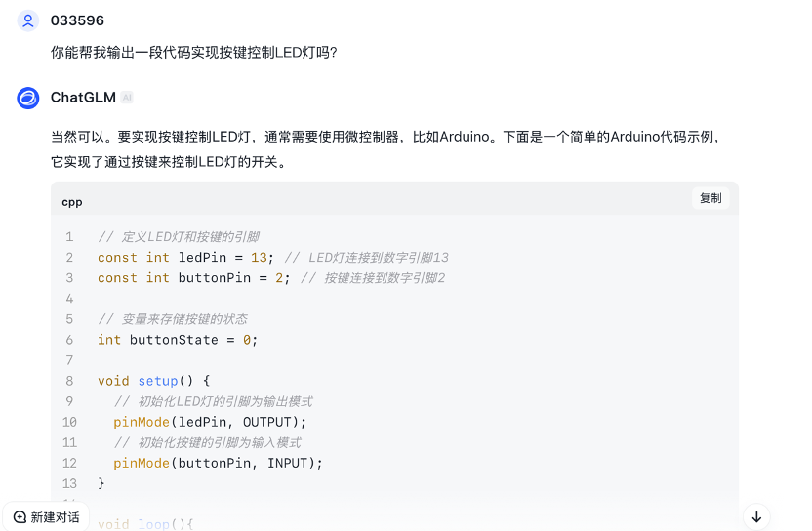Click the ChatGLM name label
The width and height of the screenshot is (812, 531).
pyautogui.click(x=83, y=98)
